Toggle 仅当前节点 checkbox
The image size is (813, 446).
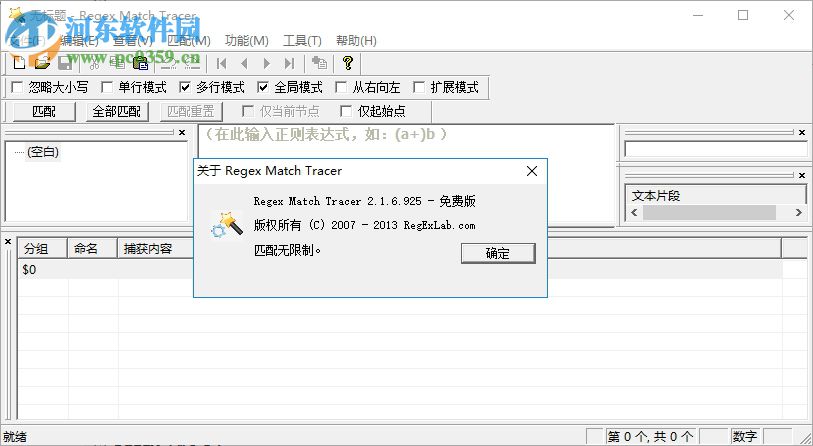248,111
